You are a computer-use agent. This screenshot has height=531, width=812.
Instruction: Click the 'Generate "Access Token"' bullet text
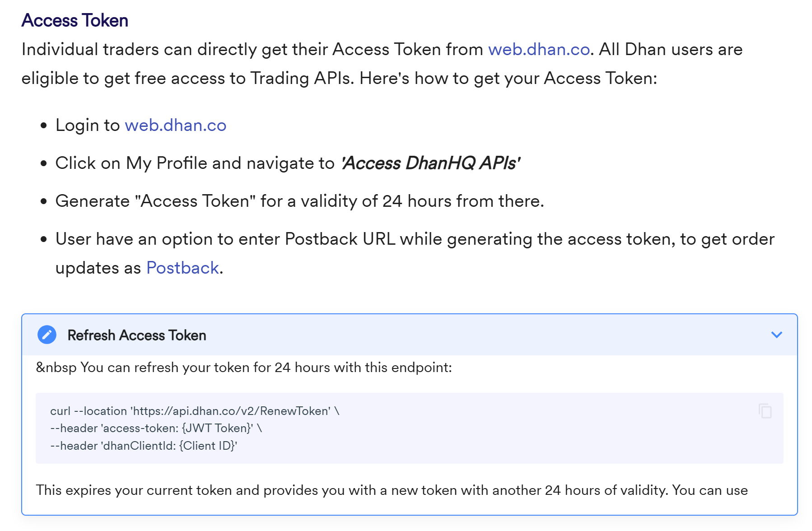[299, 201]
